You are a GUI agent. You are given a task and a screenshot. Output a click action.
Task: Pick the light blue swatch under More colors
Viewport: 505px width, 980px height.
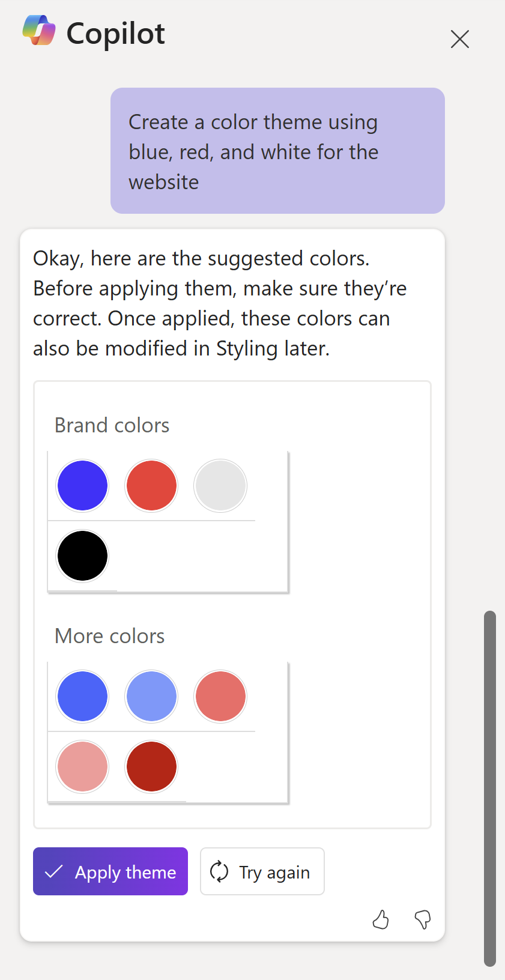pos(151,696)
